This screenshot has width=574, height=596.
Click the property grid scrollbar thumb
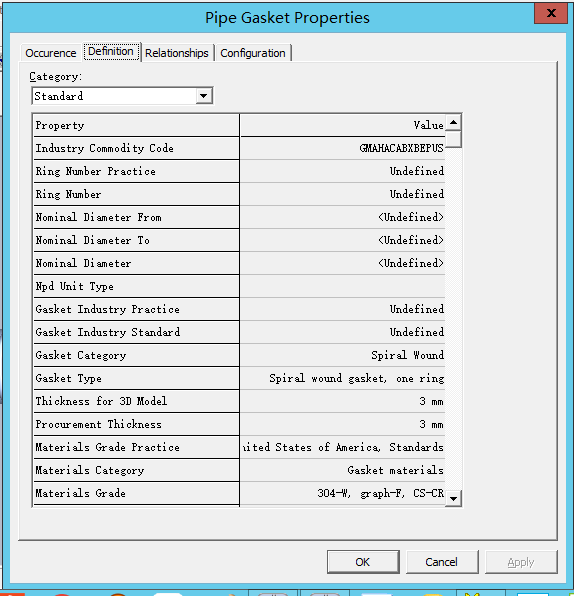pyautogui.click(x=453, y=139)
